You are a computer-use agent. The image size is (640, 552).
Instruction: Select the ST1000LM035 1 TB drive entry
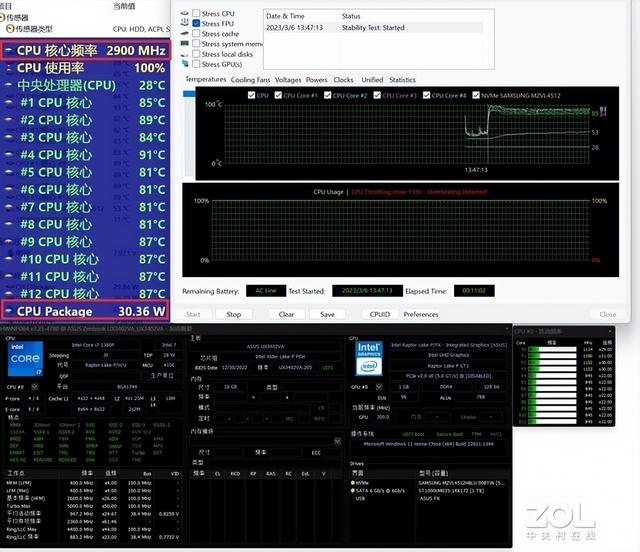[451, 491]
